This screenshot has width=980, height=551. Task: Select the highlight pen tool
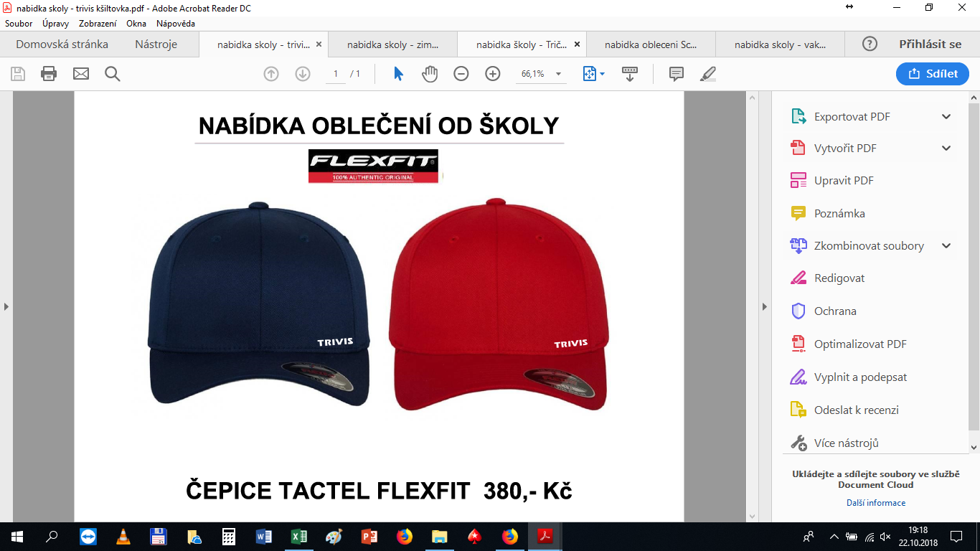click(x=708, y=74)
